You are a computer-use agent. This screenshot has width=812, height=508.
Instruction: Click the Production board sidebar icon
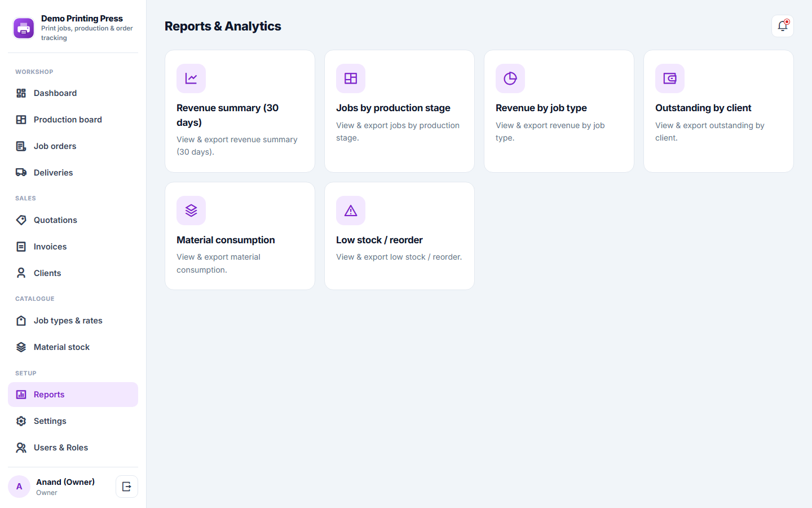pyautogui.click(x=21, y=120)
